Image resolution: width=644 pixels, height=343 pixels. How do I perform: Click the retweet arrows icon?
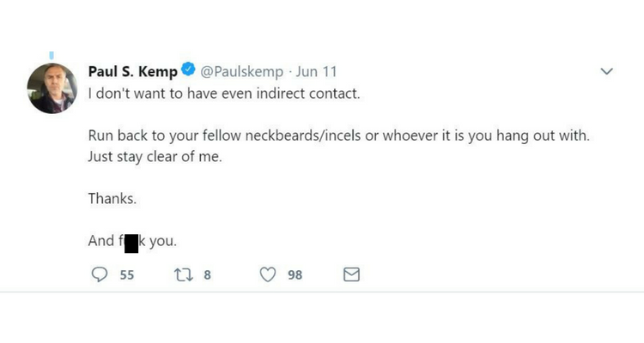[183, 275]
